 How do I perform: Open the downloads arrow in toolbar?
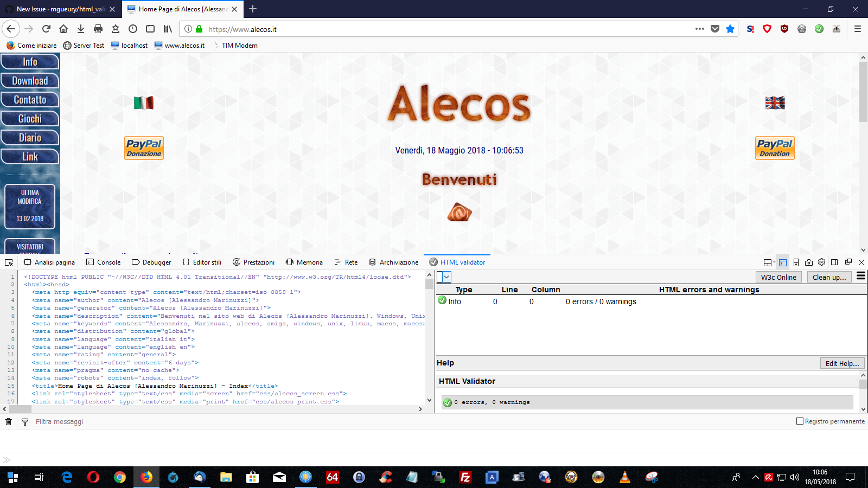point(81,29)
